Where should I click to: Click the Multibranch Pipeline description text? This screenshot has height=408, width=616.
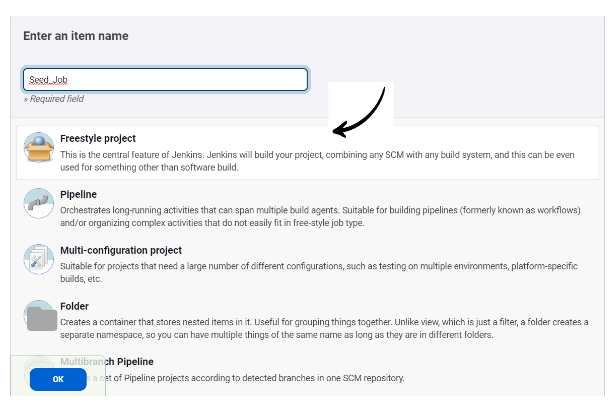tap(250, 379)
